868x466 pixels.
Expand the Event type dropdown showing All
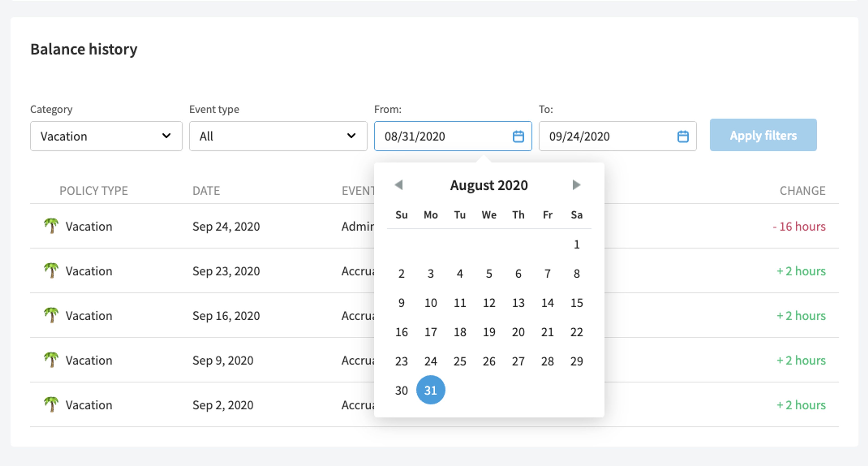tap(278, 136)
